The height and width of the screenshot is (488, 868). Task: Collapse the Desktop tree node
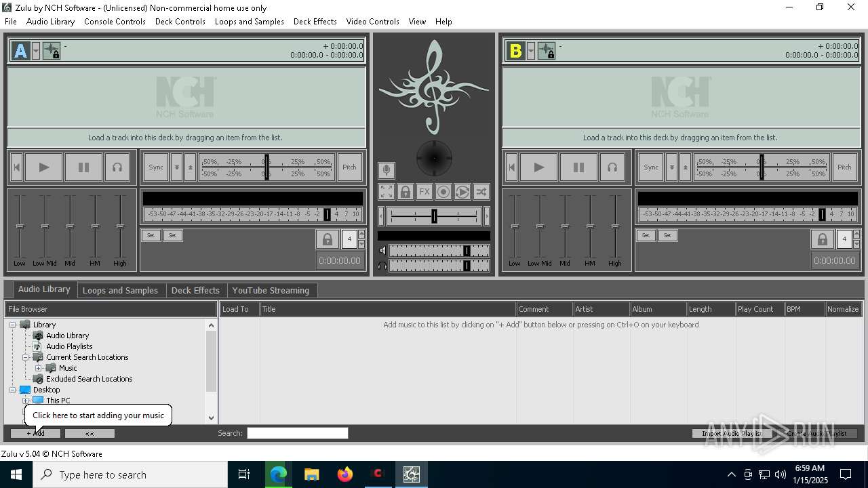pos(13,390)
